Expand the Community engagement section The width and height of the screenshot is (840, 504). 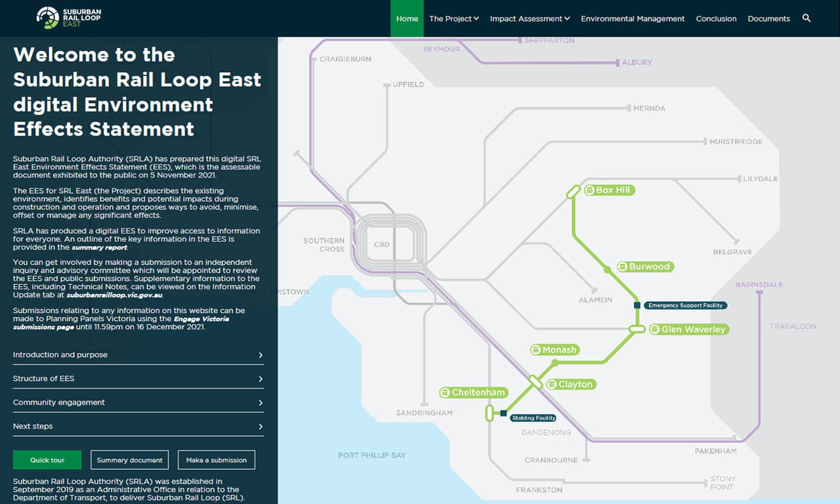tap(138, 402)
